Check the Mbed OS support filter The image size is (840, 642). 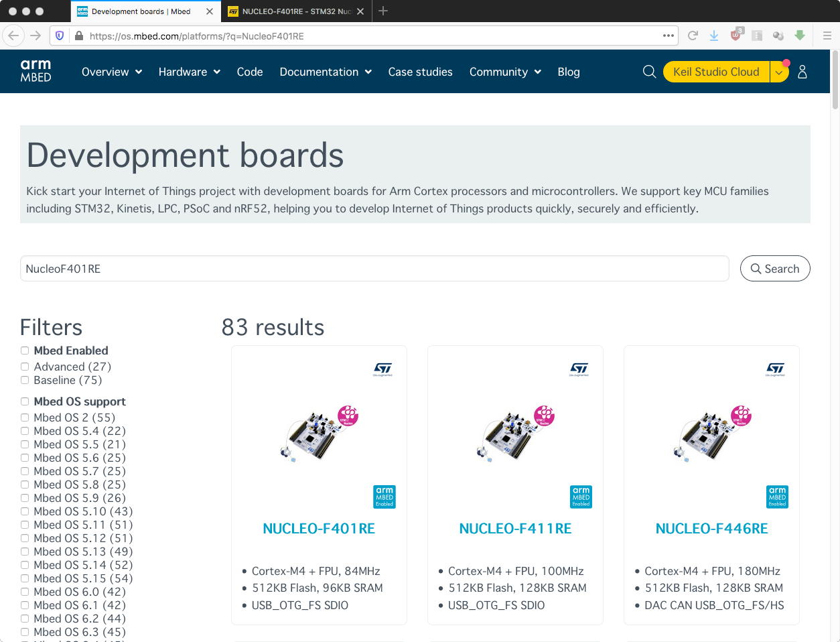pyautogui.click(x=25, y=401)
